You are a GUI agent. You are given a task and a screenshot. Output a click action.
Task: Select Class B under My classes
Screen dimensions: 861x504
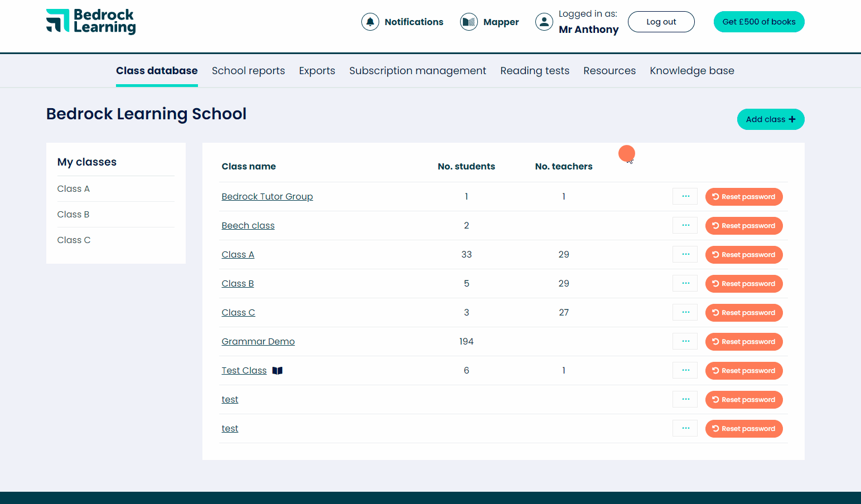(x=73, y=214)
